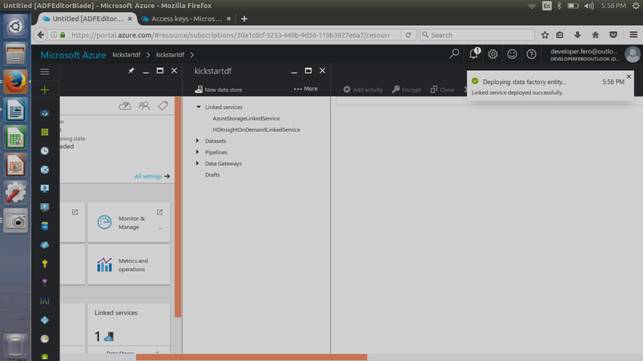Bookmark page with the star icon
This screenshot has height=361, width=643.
pyautogui.click(x=545, y=35)
